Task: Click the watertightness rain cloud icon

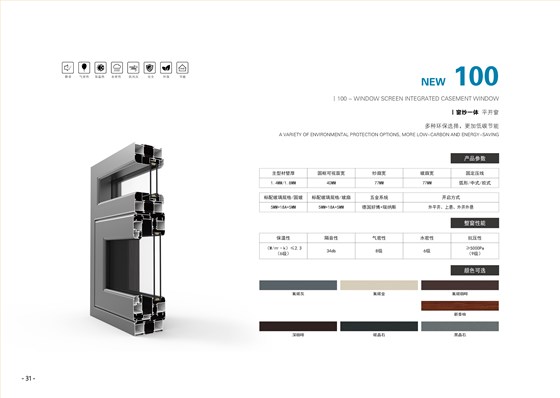Action: pos(117,68)
